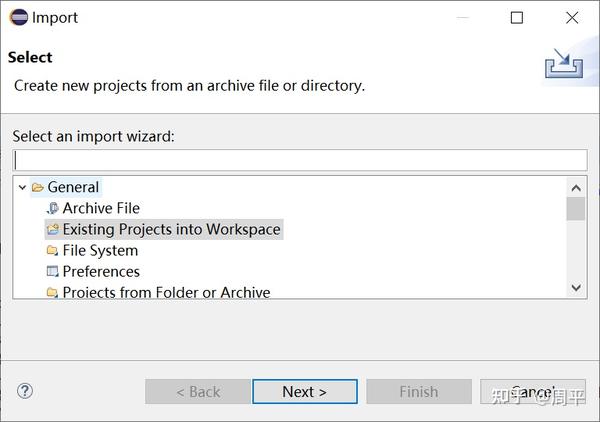This screenshot has height=422, width=600.
Task: Click the Eclipse logo icon in title bar
Action: (18, 17)
